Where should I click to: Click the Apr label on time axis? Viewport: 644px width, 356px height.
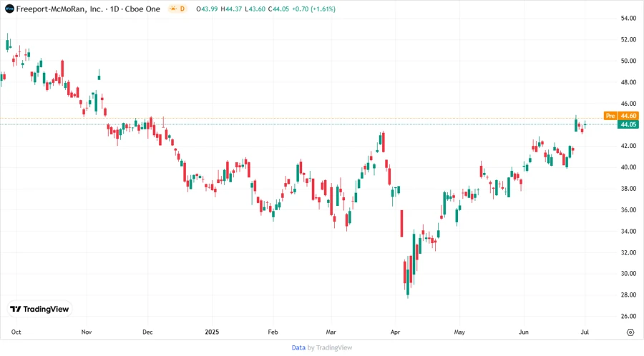pos(395,332)
